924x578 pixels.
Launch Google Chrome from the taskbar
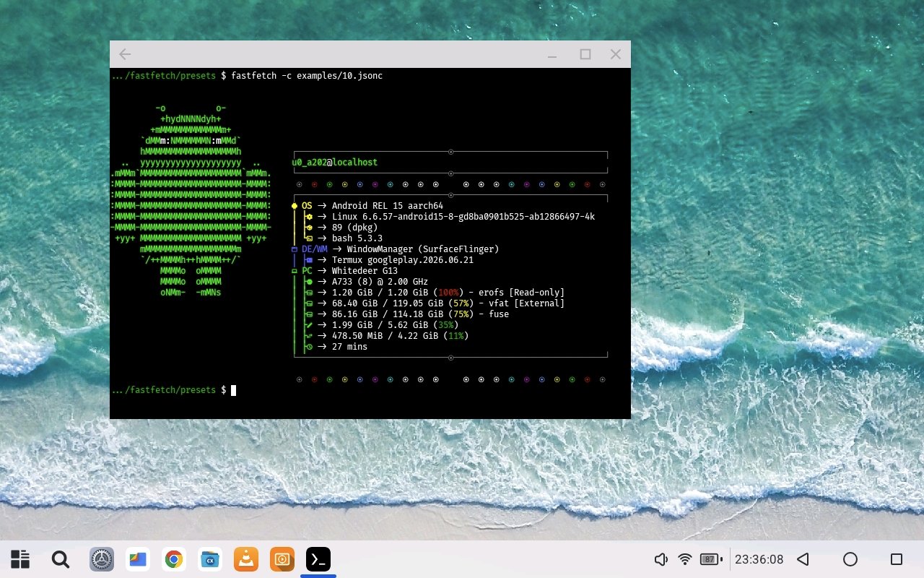click(173, 559)
